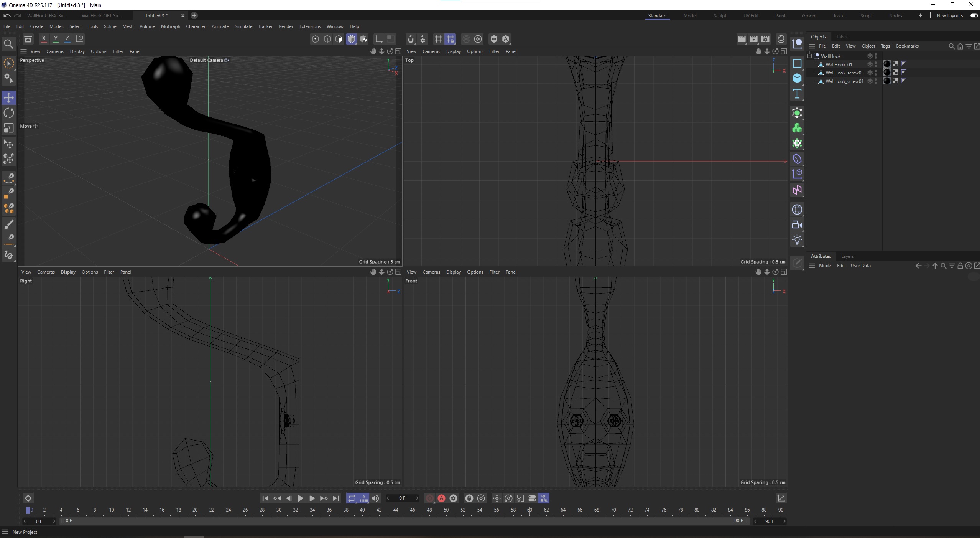Click the Text spline T icon

(797, 94)
